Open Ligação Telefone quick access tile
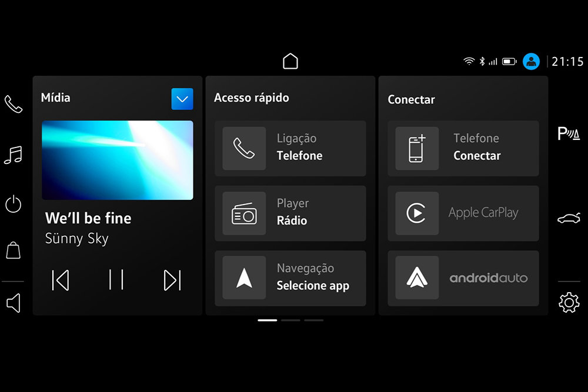588x392 pixels. pyautogui.click(x=290, y=148)
